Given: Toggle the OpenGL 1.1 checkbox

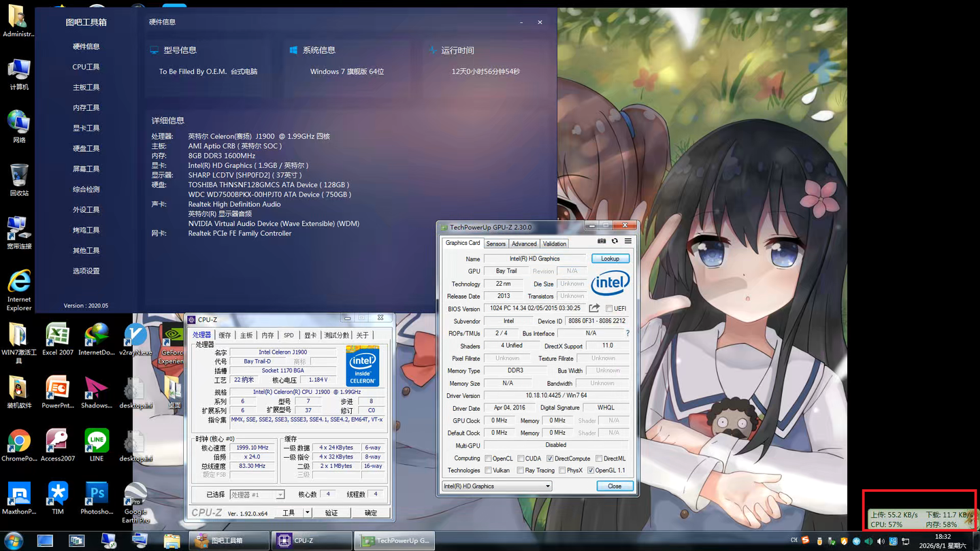Looking at the screenshot, I should (591, 470).
